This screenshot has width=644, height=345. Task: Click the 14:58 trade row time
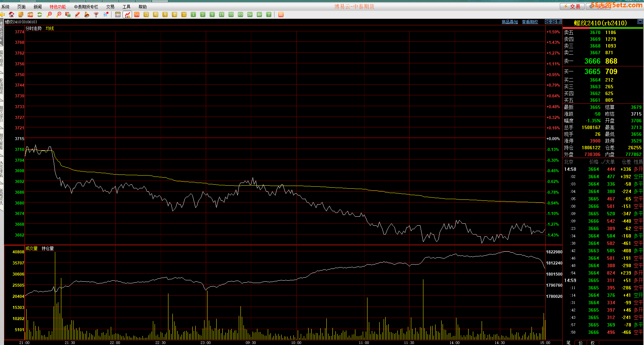coord(570,169)
